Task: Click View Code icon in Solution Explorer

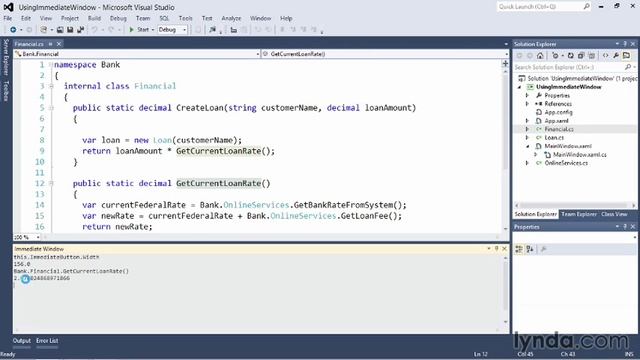Action: tap(605, 56)
